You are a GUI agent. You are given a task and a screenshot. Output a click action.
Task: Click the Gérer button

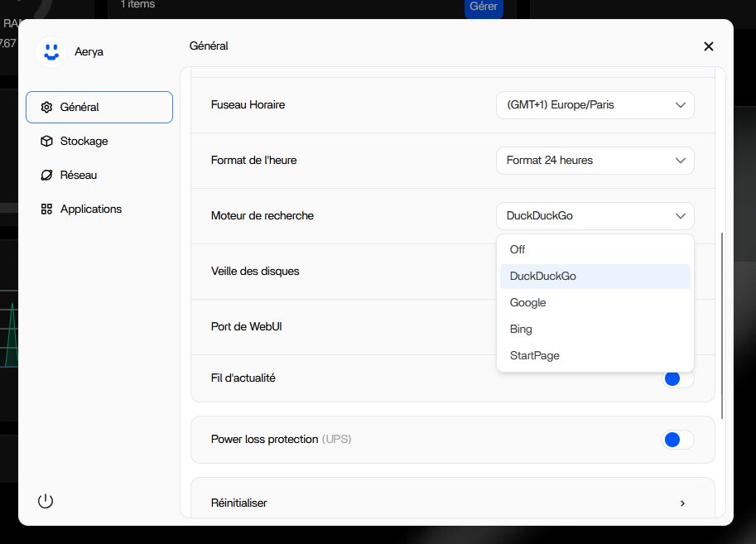click(x=484, y=7)
